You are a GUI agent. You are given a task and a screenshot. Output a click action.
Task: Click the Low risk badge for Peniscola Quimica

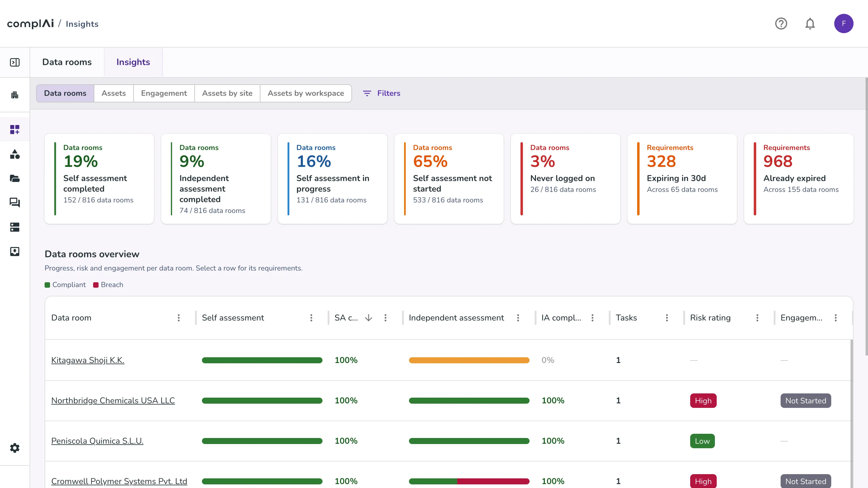702,441
